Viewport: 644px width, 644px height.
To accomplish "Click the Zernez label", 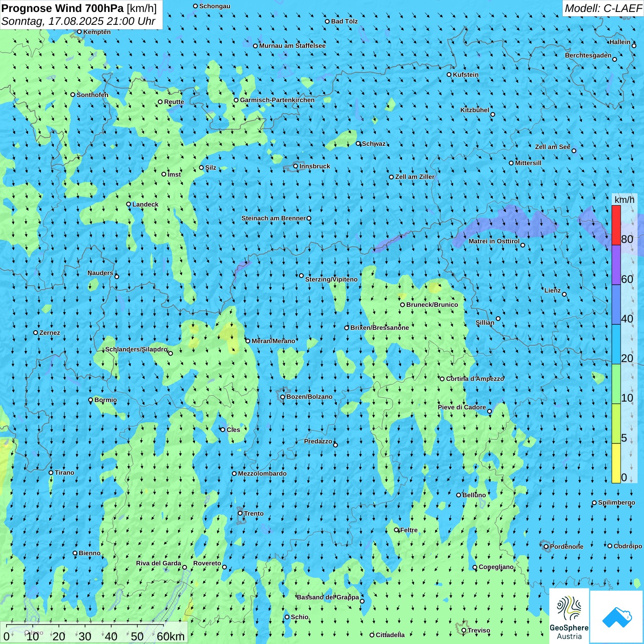I will [50, 333].
